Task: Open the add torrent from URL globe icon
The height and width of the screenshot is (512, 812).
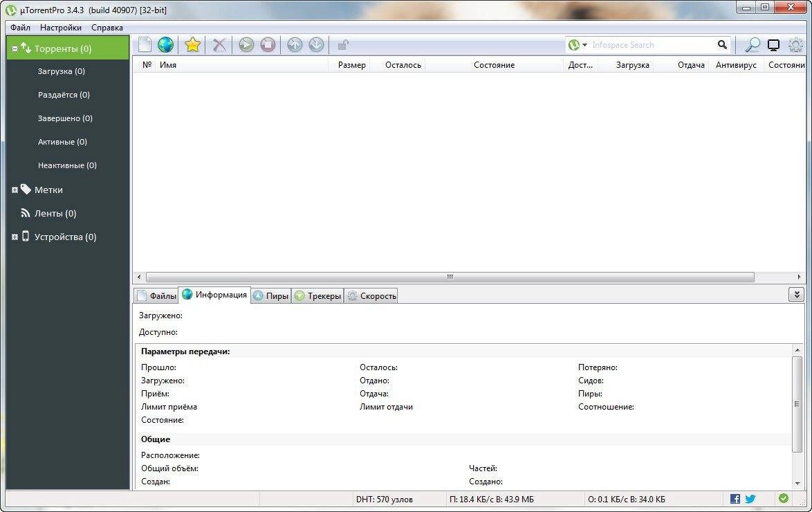Action: click(x=166, y=44)
